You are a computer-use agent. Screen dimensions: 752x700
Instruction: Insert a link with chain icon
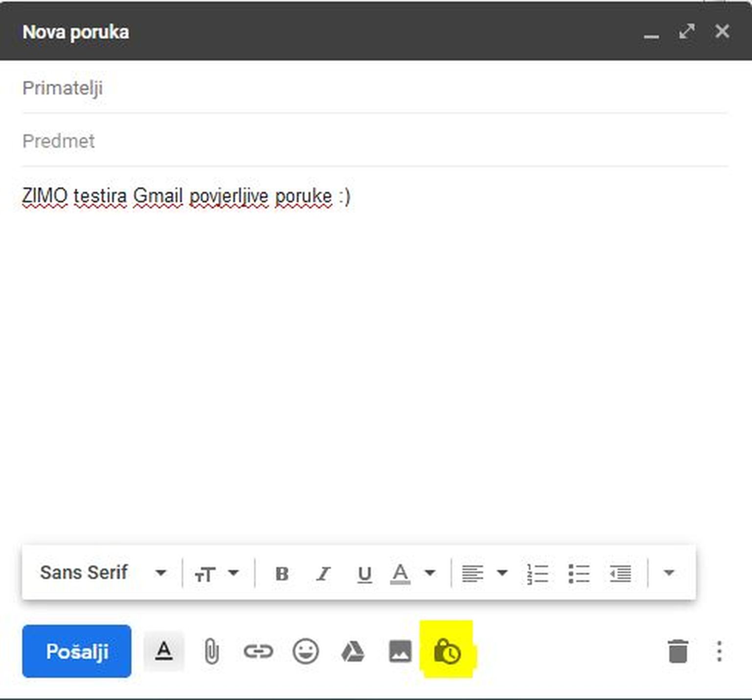(x=258, y=652)
